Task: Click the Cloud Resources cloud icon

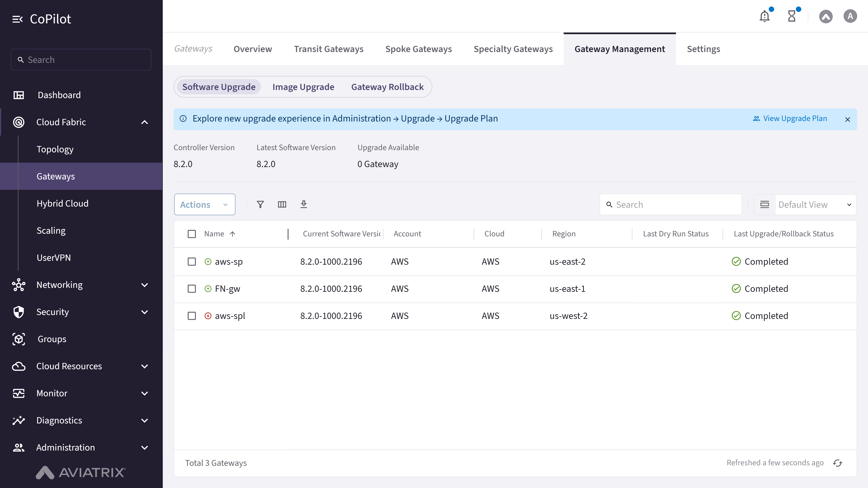Action: 18,366
